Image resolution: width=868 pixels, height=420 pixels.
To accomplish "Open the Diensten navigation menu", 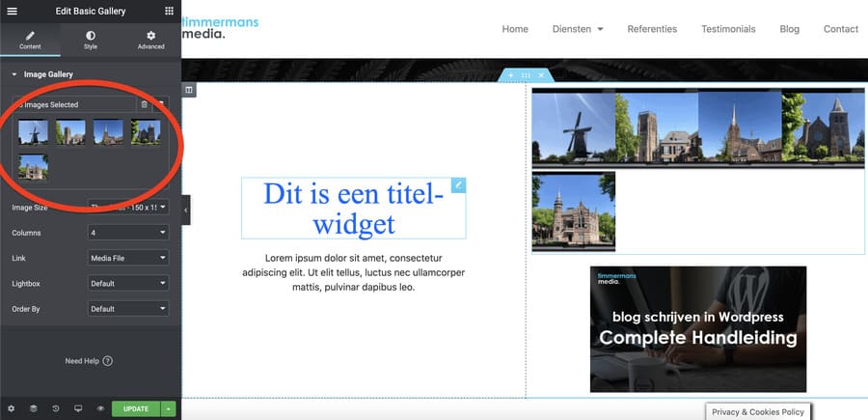I will [x=578, y=29].
